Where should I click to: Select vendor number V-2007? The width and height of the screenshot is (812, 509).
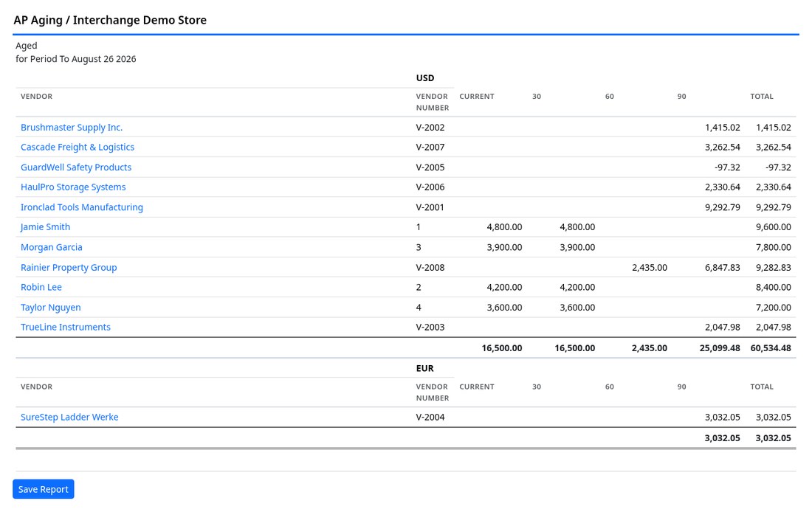pyautogui.click(x=430, y=147)
